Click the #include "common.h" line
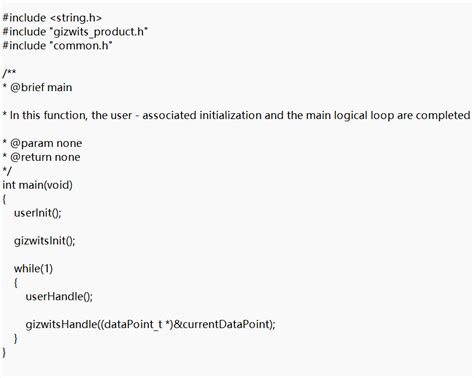The image size is (474, 378). [x=57, y=46]
